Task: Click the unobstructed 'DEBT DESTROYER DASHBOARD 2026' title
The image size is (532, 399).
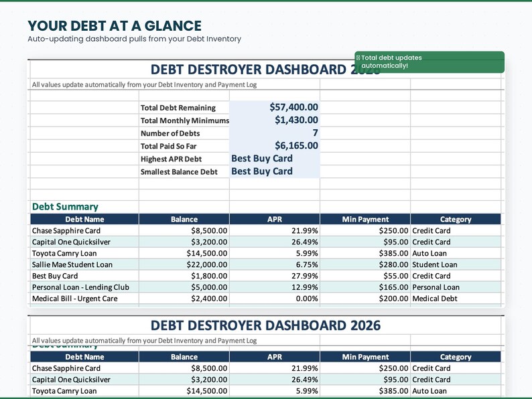Action: (265, 325)
